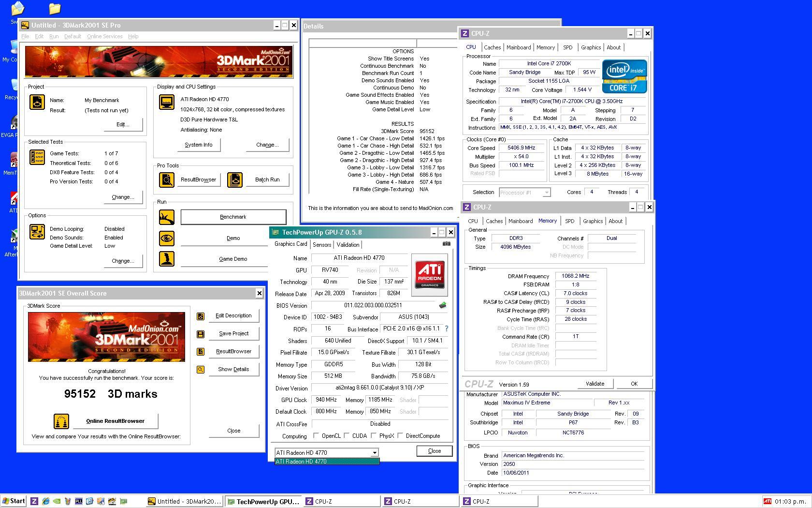Click the System Info button
The height and width of the screenshot is (508, 812).
click(199, 145)
